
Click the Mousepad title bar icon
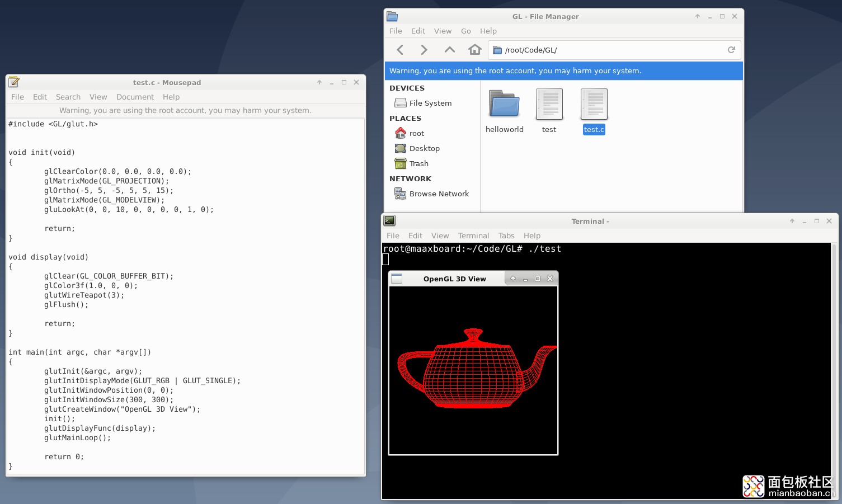[x=14, y=82]
